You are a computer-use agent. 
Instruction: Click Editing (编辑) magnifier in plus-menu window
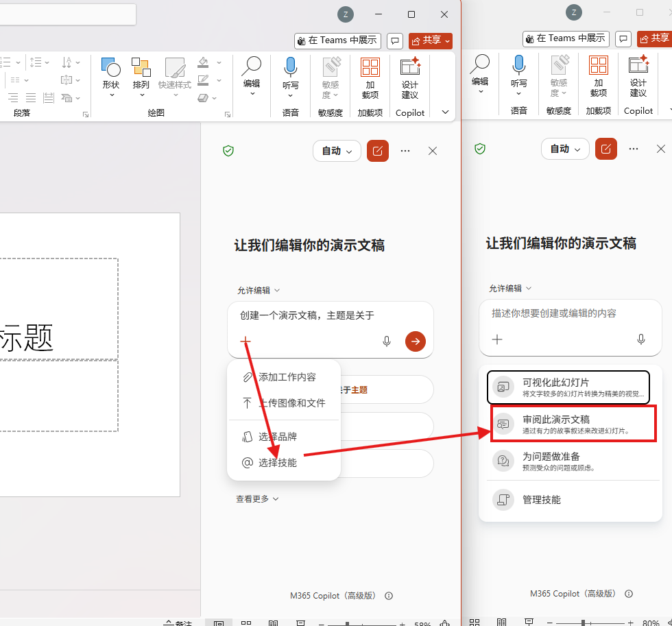coord(252,76)
